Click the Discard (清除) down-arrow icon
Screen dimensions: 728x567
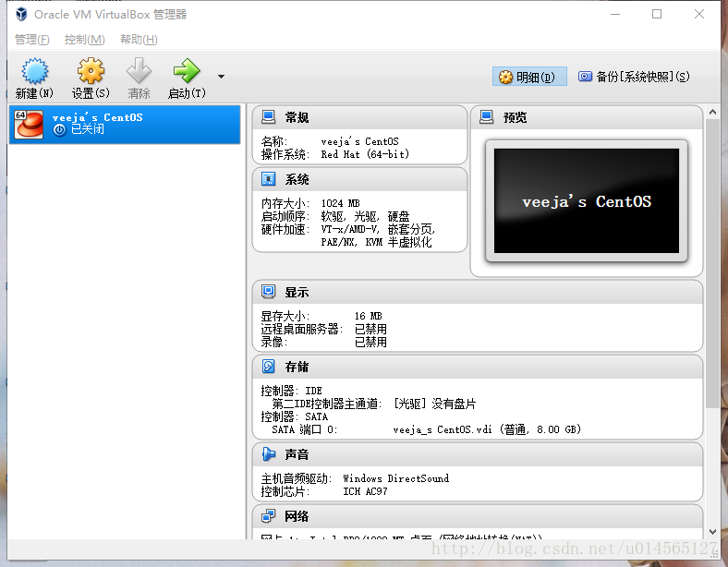[x=139, y=70]
